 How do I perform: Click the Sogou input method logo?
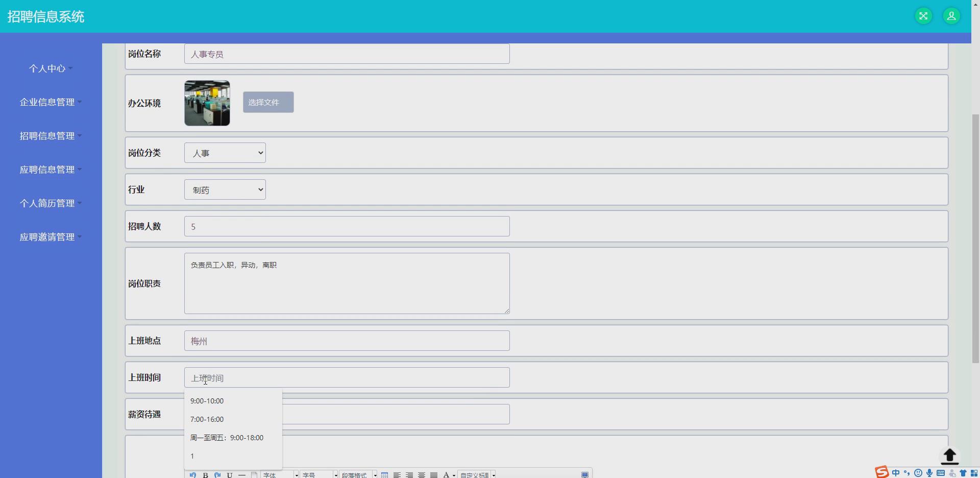coord(881,472)
